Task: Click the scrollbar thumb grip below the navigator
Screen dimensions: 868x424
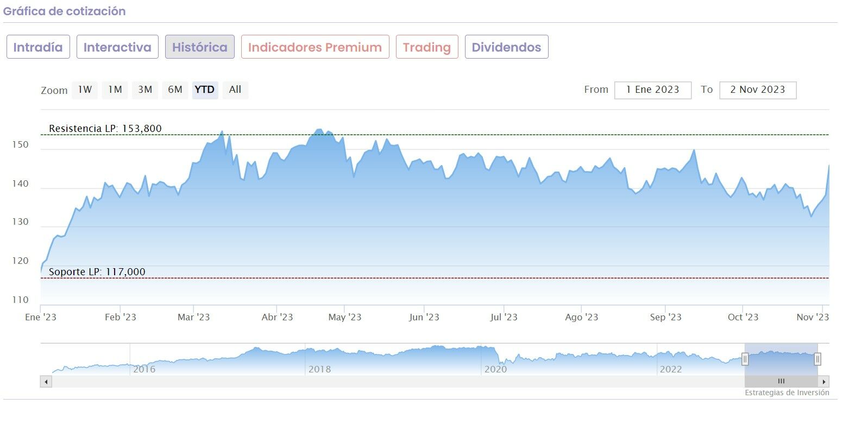Action: [781, 382]
